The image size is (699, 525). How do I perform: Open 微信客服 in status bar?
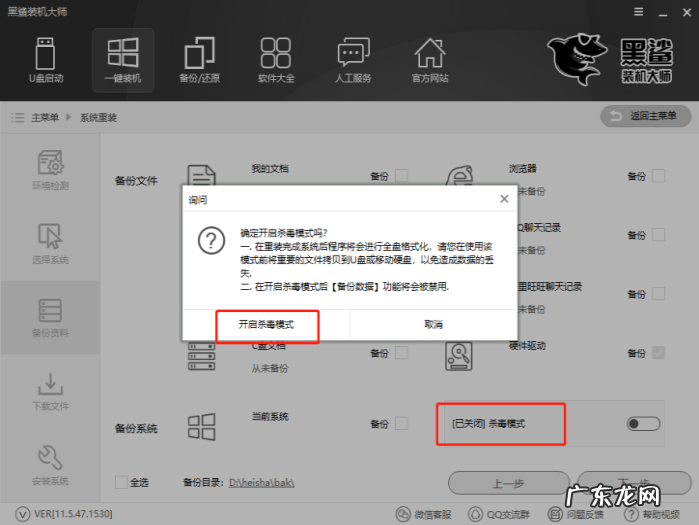point(424,514)
